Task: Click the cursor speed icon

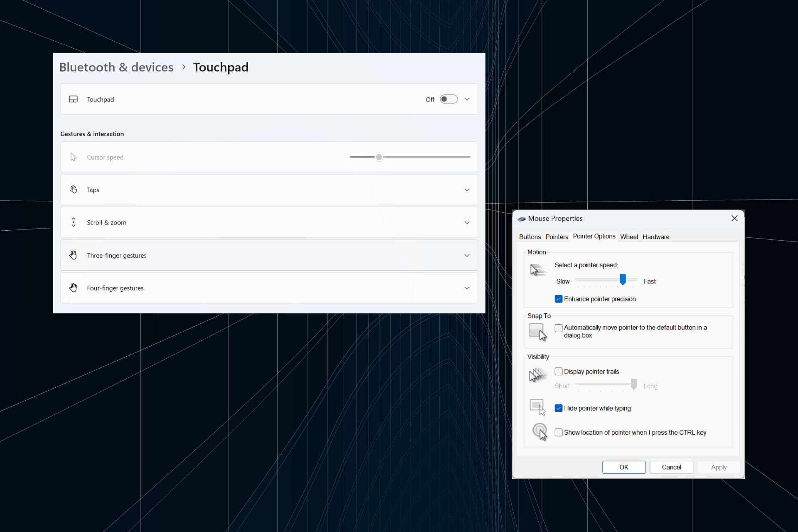Action: [x=73, y=157]
